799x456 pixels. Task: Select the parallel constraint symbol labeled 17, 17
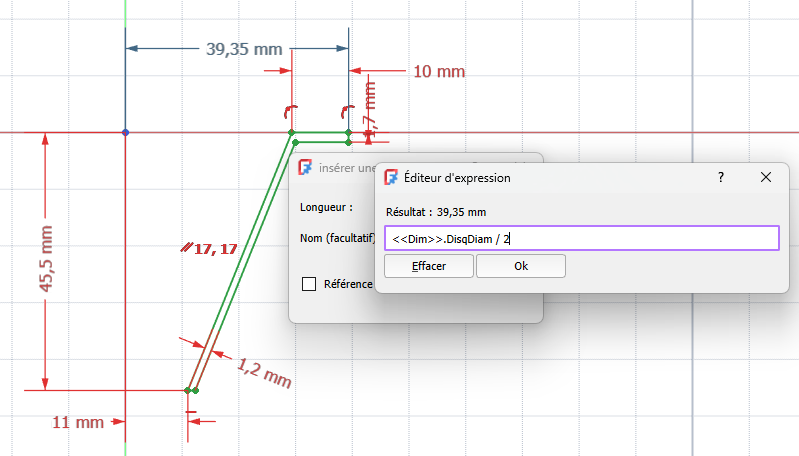pyautogui.click(x=186, y=247)
